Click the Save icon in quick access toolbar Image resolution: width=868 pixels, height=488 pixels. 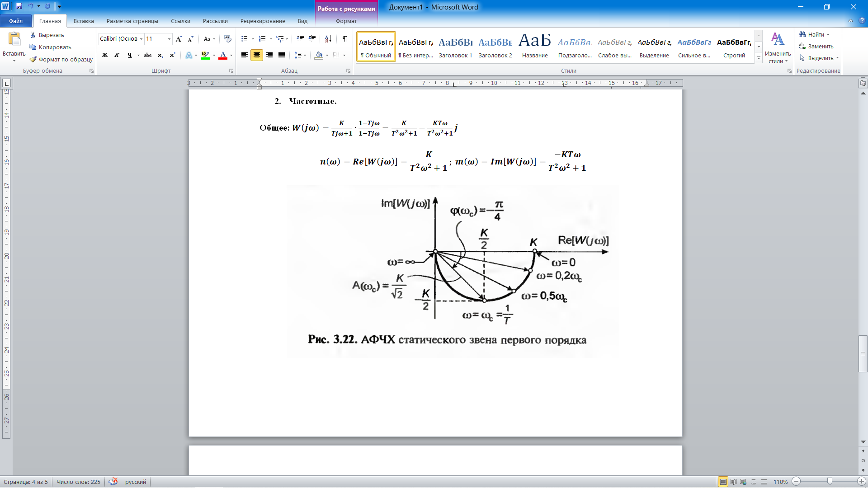click(x=19, y=6)
